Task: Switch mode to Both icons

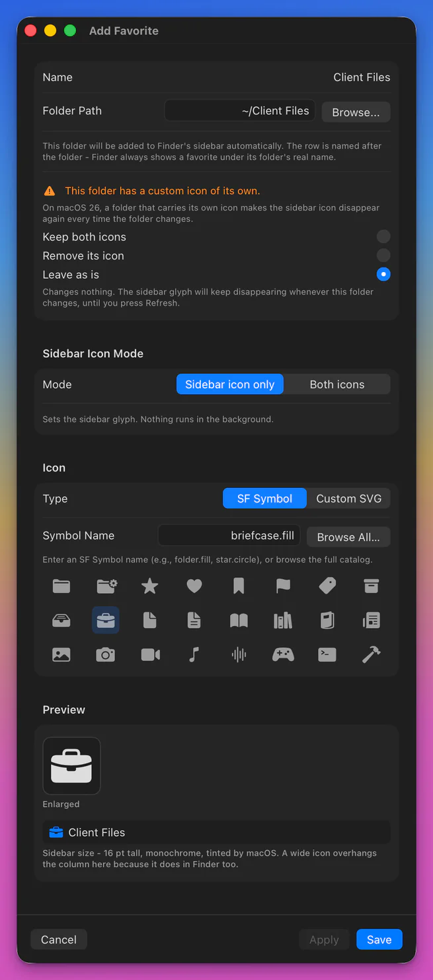Action: (337, 384)
